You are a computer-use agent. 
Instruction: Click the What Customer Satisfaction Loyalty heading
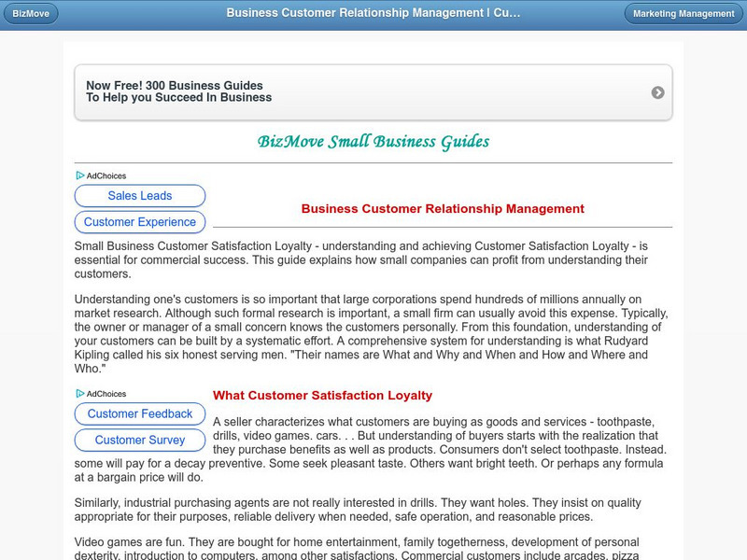(322, 396)
